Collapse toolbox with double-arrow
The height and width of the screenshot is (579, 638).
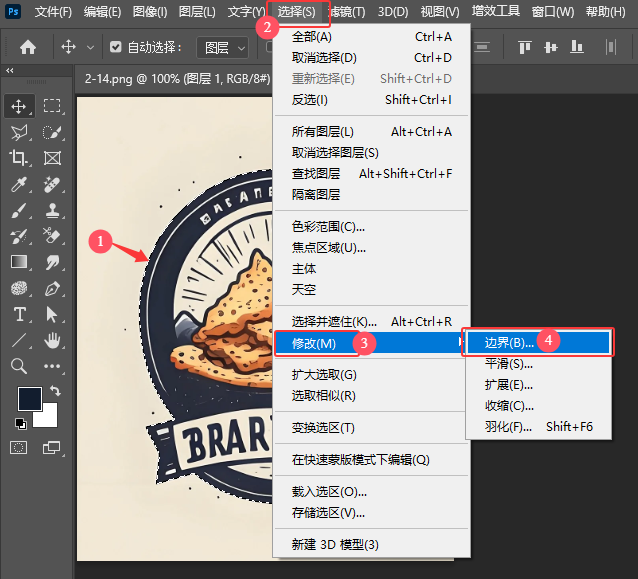tap(10, 70)
